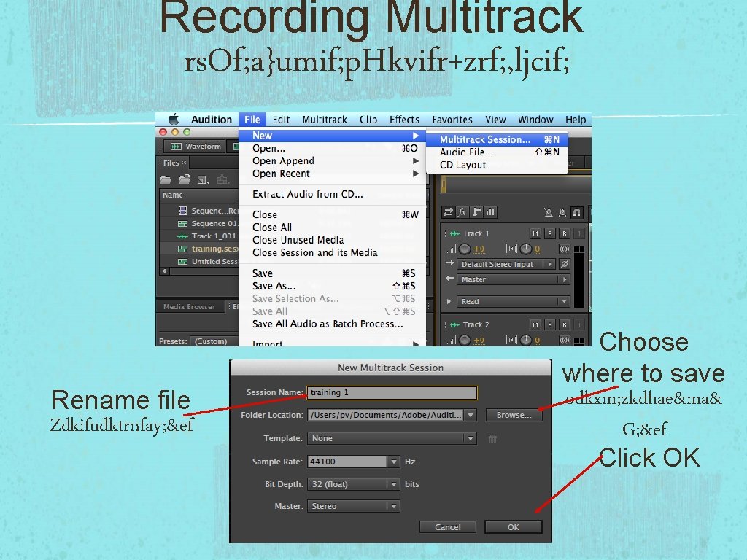Click Import File icon in Files panel
This screenshot has height=560, width=747.
click(185, 179)
